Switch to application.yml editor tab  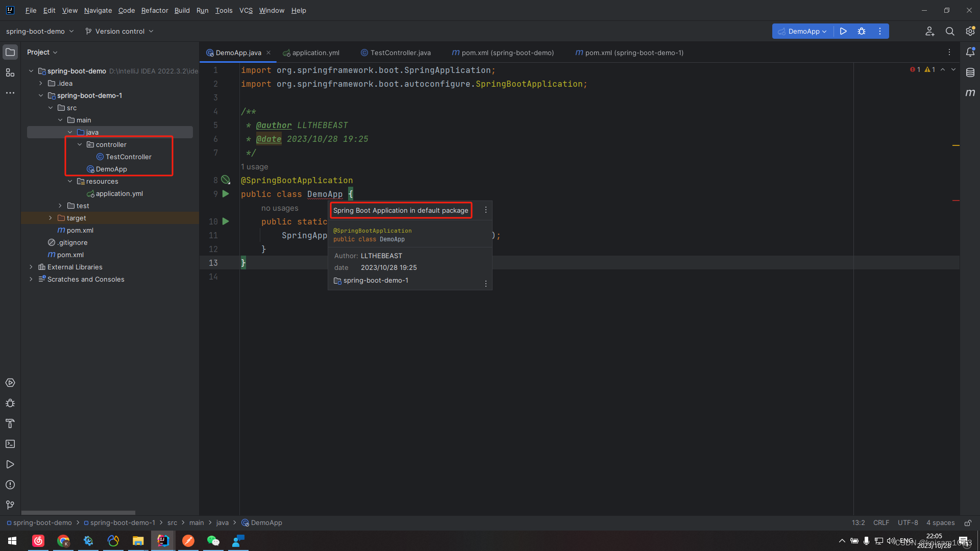point(311,53)
